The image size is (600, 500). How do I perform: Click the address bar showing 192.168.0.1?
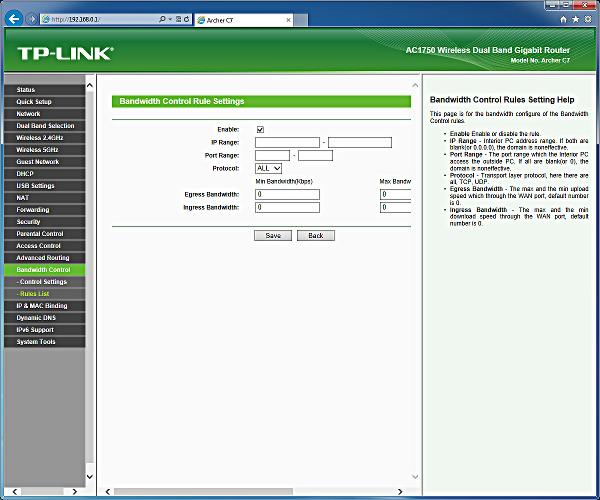[99, 19]
